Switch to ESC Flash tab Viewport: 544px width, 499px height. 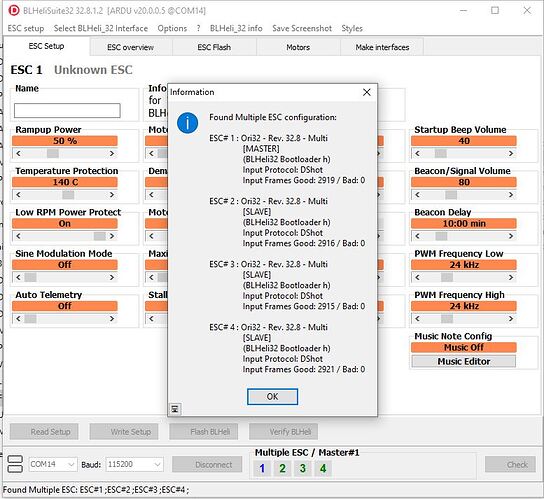tap(214, 47)
